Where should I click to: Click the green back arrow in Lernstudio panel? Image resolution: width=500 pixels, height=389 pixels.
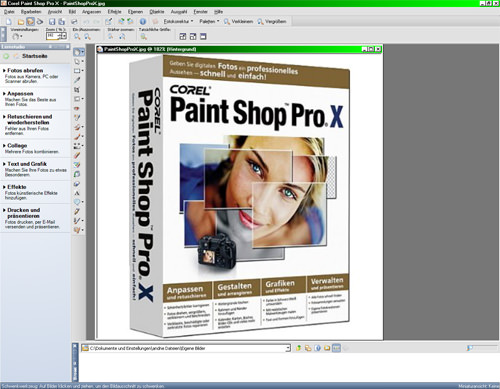pos(6,56)
